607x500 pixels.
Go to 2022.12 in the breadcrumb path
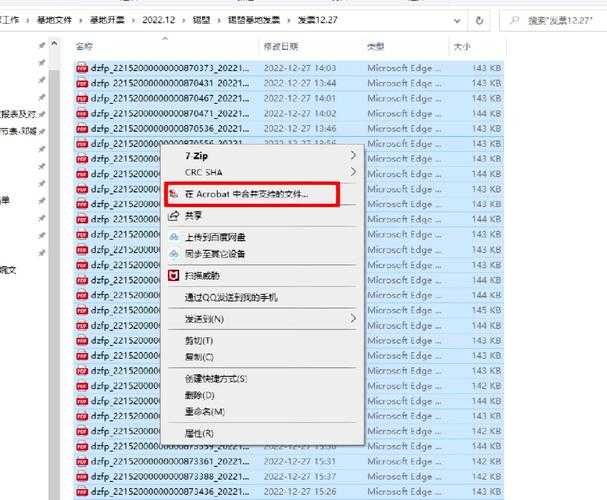tap(159, 20)
